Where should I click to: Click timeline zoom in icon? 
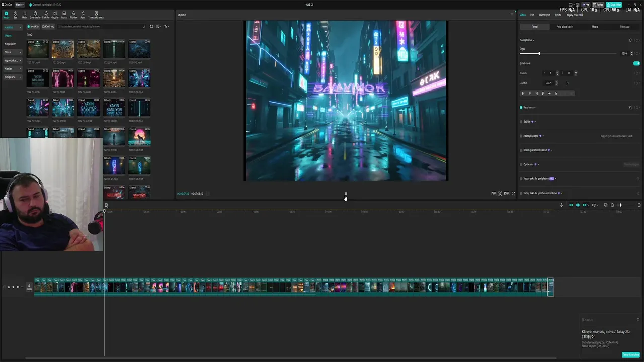click(x=639, y=205)
